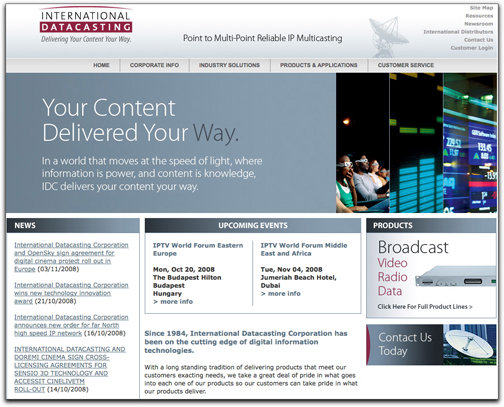
Task: Click 'Point to Multi-Point Reliable IP Multicasting' tagline
Action: (x=263, y=38)
